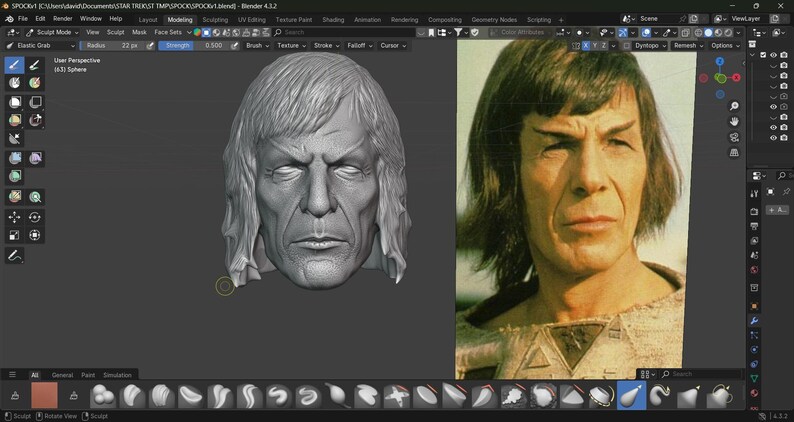Expand the Stroke dropdown
This screenshot has width=794, height=422.
[x=326, y=46]
